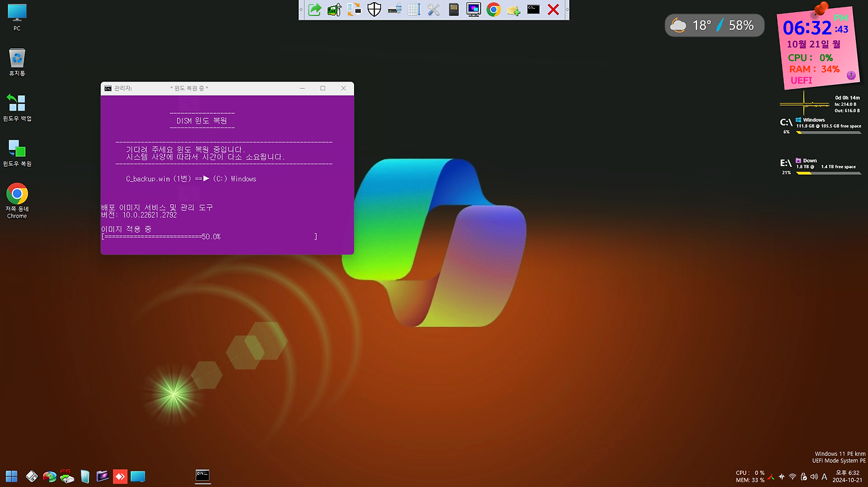Open the wrench and screwdriver tools icon
The height and width of the screenshot is (487, 868).
coord(434,9)
